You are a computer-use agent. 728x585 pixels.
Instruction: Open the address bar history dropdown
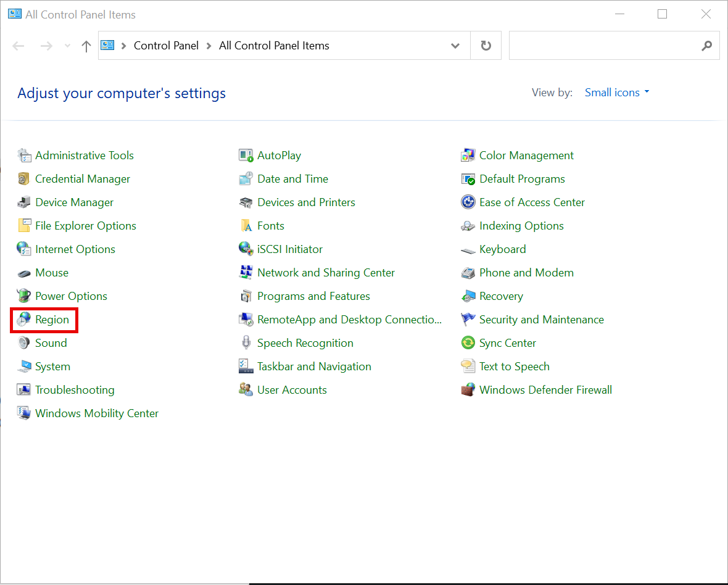(455, 46)
